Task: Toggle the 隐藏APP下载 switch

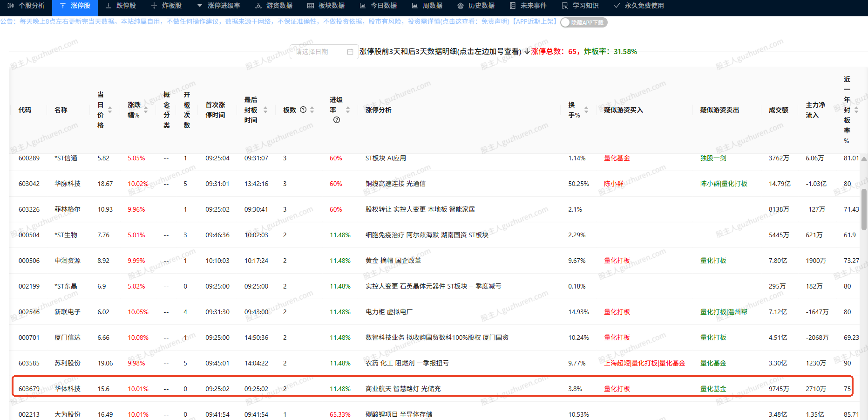Action: click(x=584, y=22)
